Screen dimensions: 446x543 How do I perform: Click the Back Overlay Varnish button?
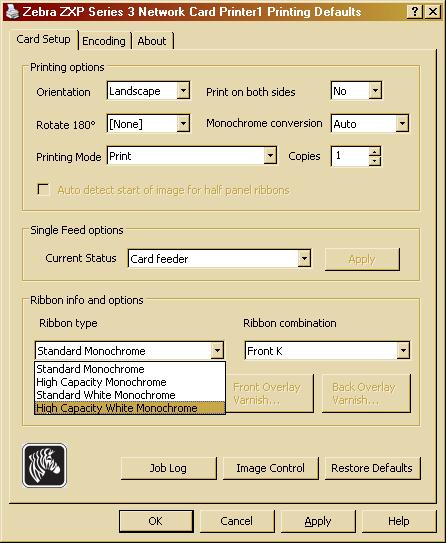(366, 393)
